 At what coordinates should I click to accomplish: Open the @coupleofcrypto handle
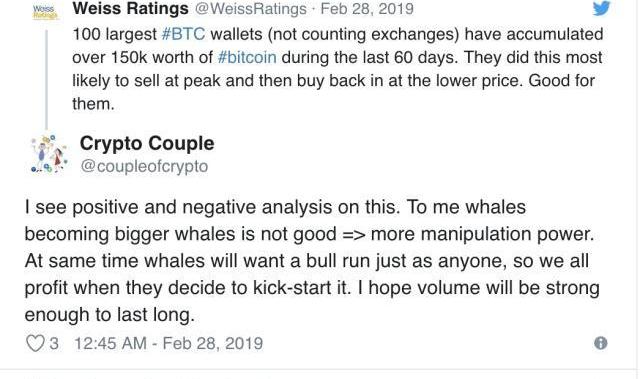pyautogui.click(x=144, y=166)
